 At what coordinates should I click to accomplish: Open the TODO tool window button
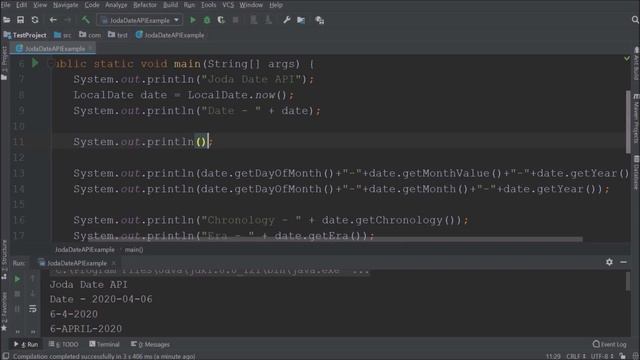[x=63, y=344]
